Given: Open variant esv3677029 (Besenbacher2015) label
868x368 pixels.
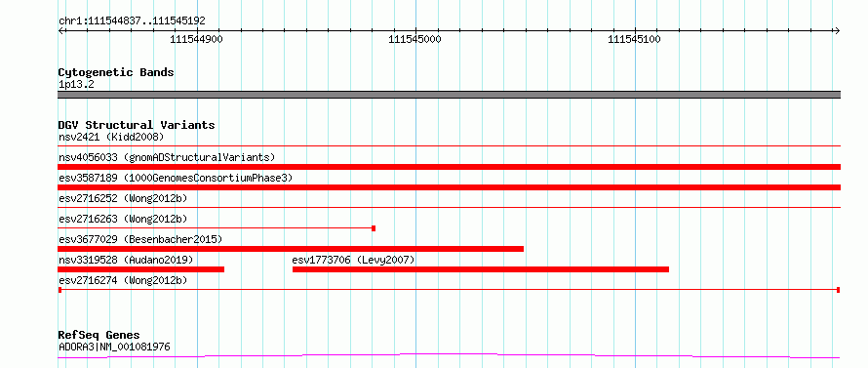Looking at the screenshot, I should tap(140, 239).
